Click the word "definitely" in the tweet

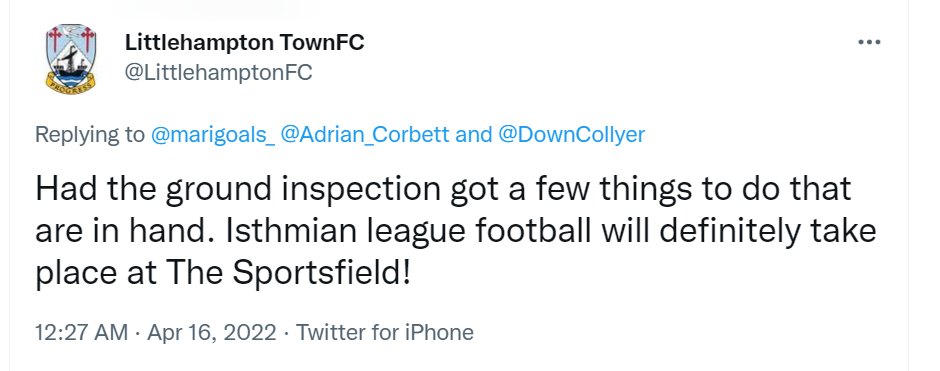pos(725,231)
